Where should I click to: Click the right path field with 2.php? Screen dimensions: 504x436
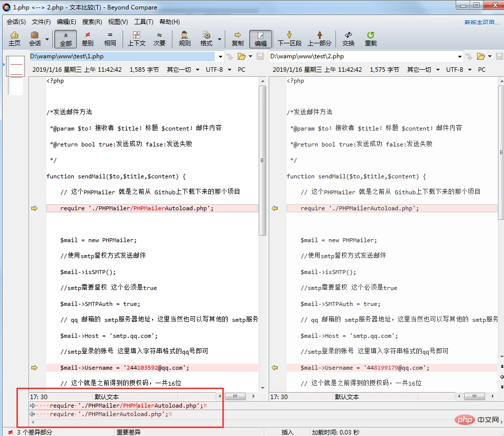point(362,56)
